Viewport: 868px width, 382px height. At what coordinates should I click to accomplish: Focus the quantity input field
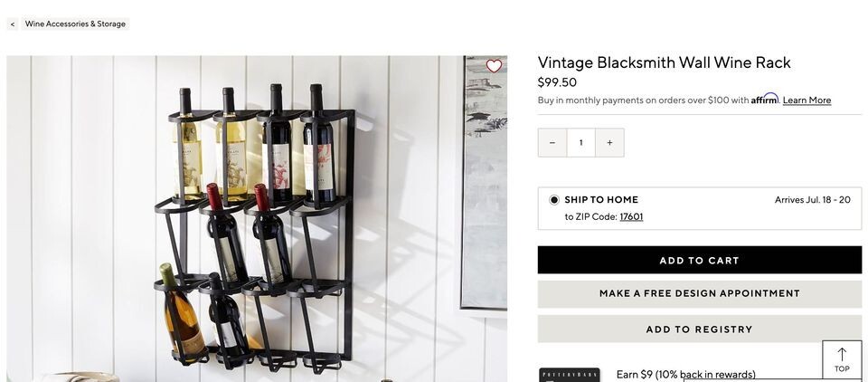pyautogui.click(x=580, y=142)
